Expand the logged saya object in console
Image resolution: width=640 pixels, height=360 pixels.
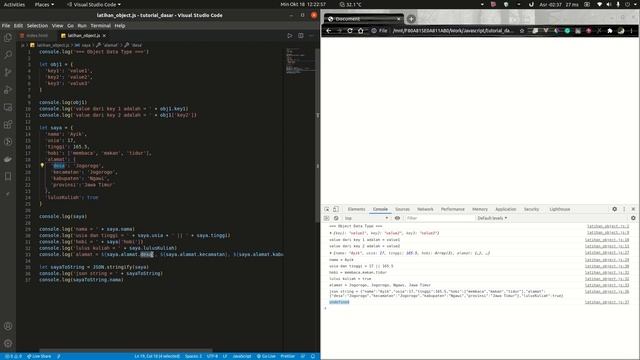pyautogui.click(x=331, y=253)
